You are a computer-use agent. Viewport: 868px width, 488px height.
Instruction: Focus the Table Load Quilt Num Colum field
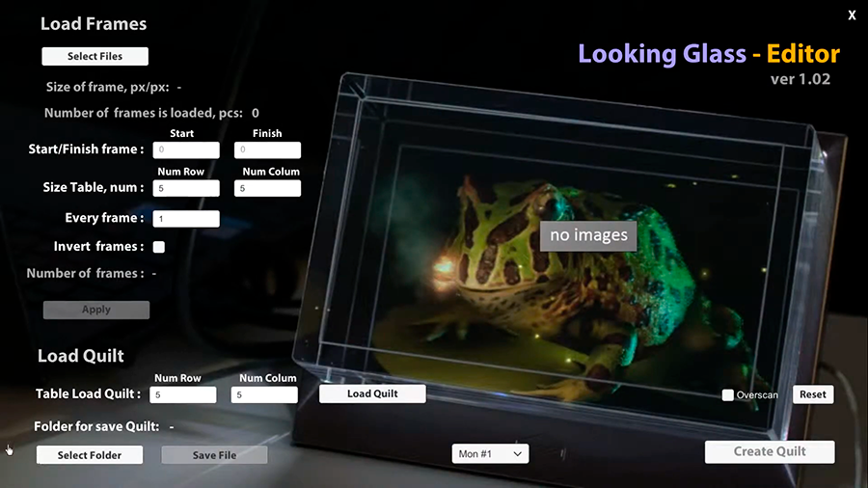(264, 394)
